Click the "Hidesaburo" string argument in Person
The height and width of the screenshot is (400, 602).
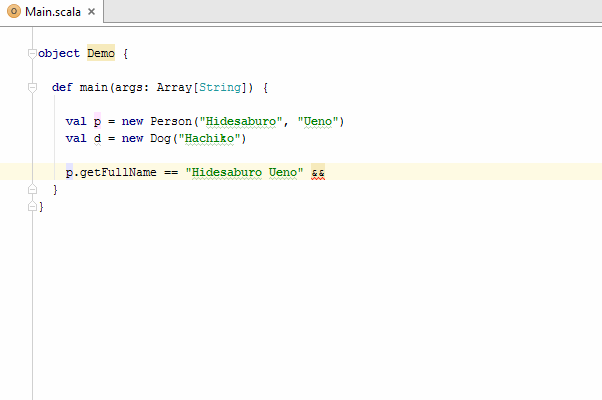(x=241, y=121)
